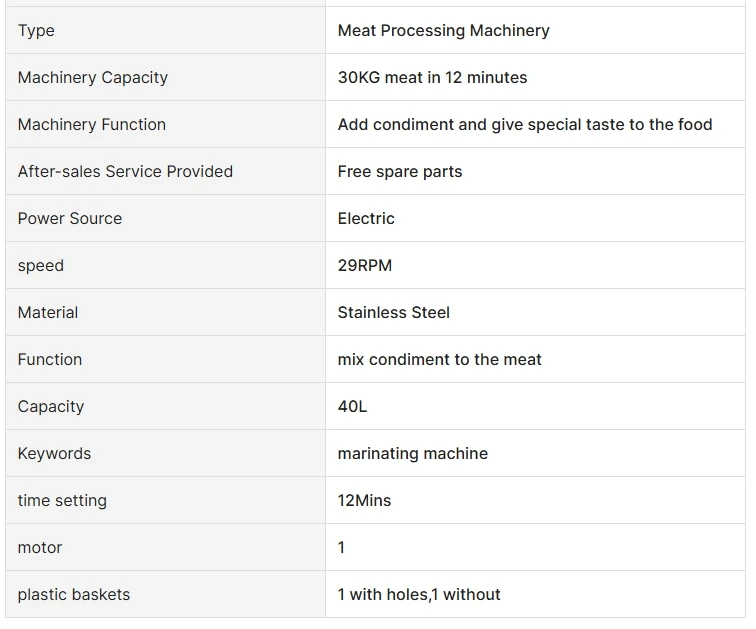Click the "Stainless Steel" value

click(x=394, y=313)
